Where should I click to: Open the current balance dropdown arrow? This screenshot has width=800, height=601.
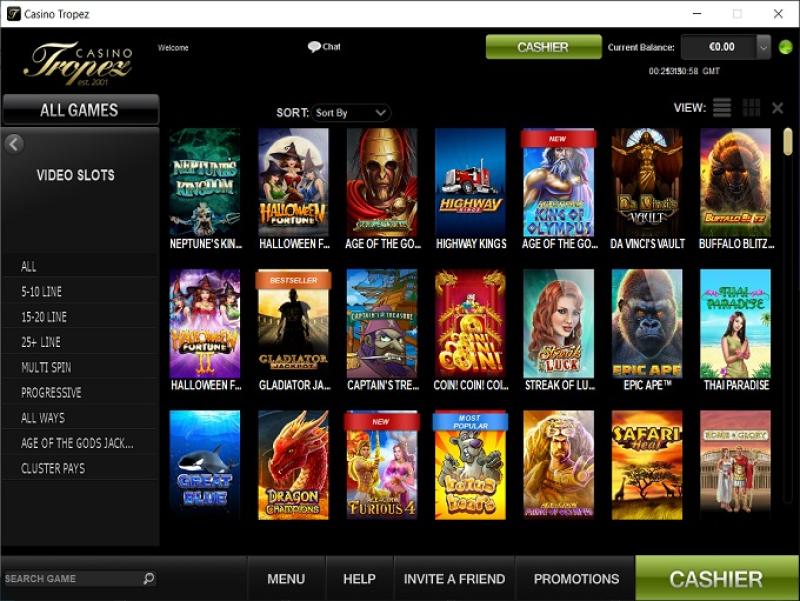click(763, 47)
